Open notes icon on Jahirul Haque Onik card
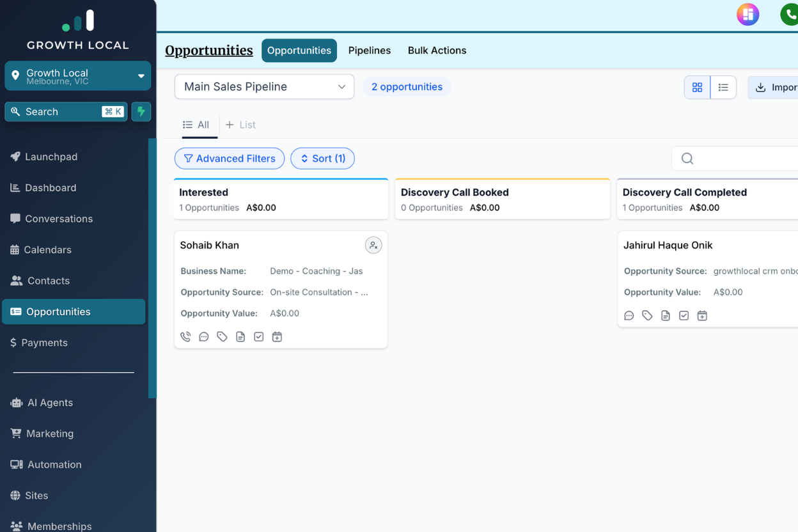 [666, 316]
